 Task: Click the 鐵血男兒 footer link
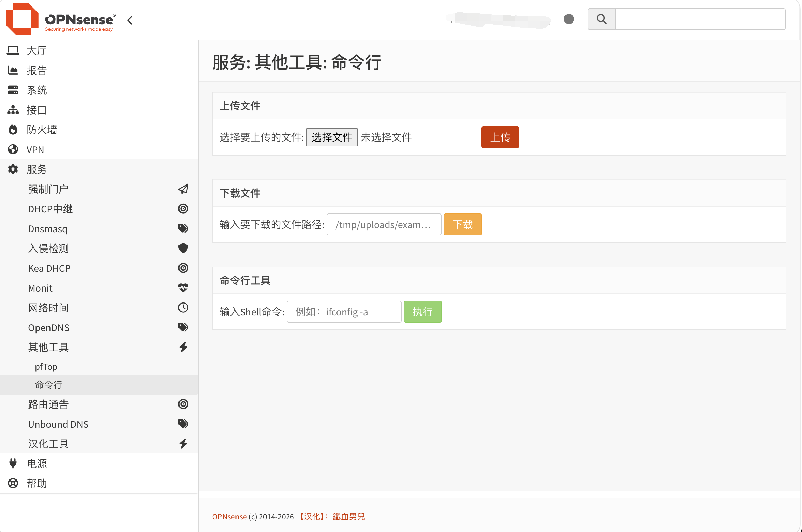[x=349, y=517]
